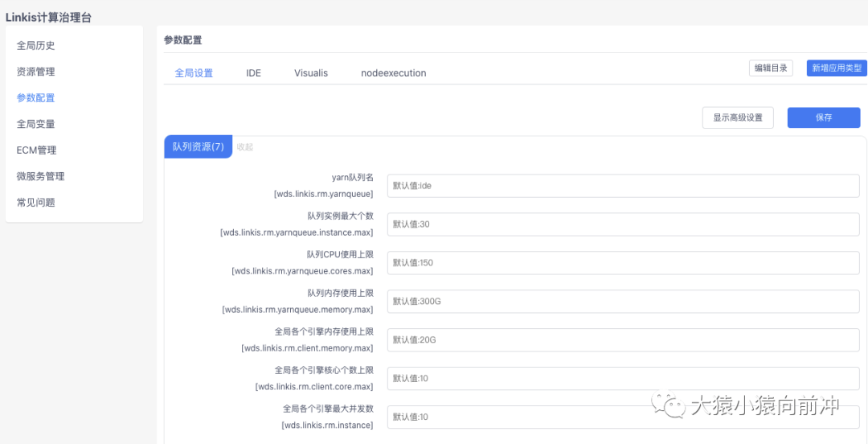
Task: Select 队列资源(7) section tab
Action: pyautogui.click(x=199, y=147)
